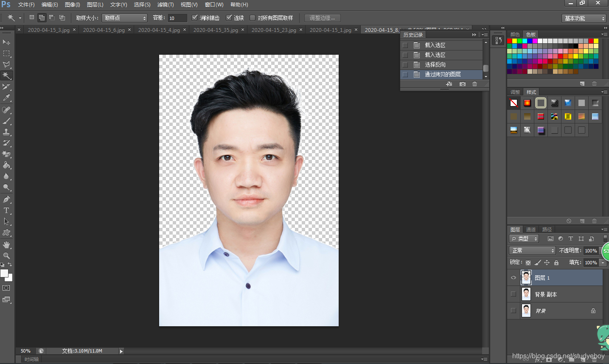Screen dimensions: 609x364
Task: Select the Zoom tool
Action: pos(6,256)
